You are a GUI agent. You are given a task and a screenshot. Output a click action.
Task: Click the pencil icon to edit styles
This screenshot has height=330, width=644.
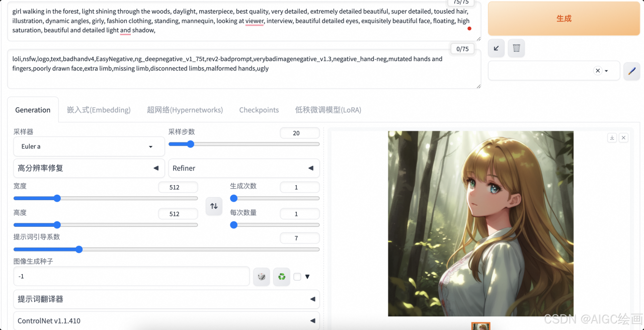[632, 71]
